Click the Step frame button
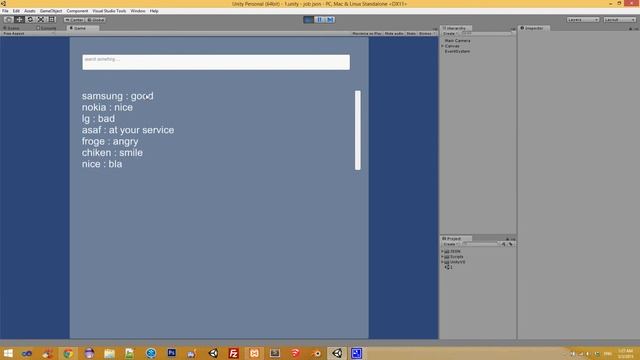 [x=330, y=20]
